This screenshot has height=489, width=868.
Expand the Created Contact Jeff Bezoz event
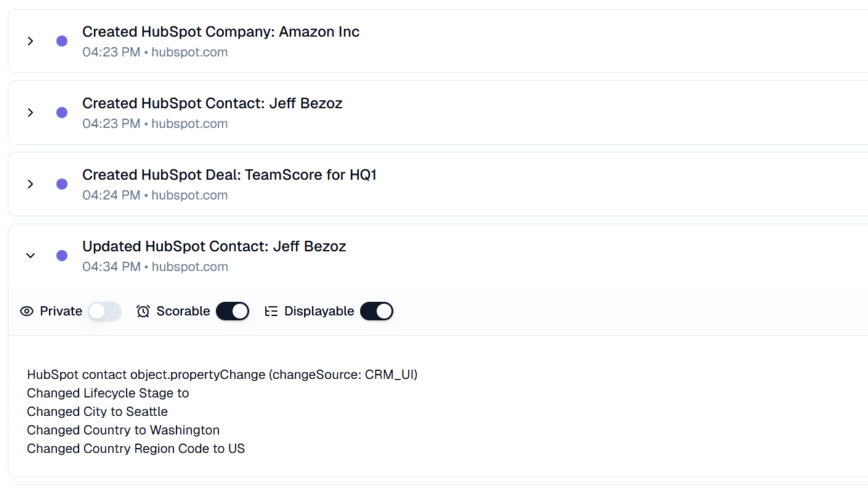point(30,113)
